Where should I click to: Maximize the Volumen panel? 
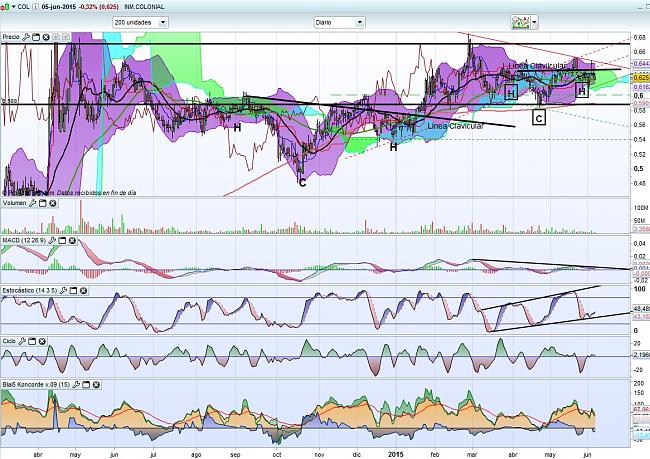tap(42, 203)
